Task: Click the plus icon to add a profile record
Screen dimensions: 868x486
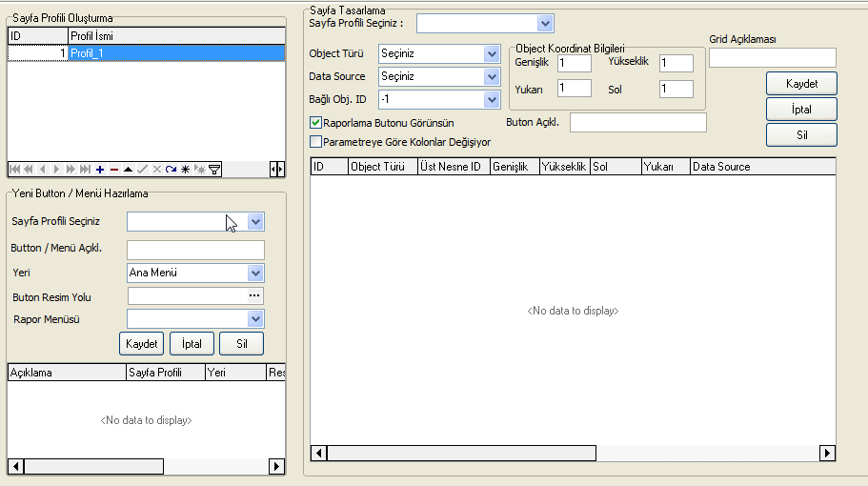Action: point(100,170)
